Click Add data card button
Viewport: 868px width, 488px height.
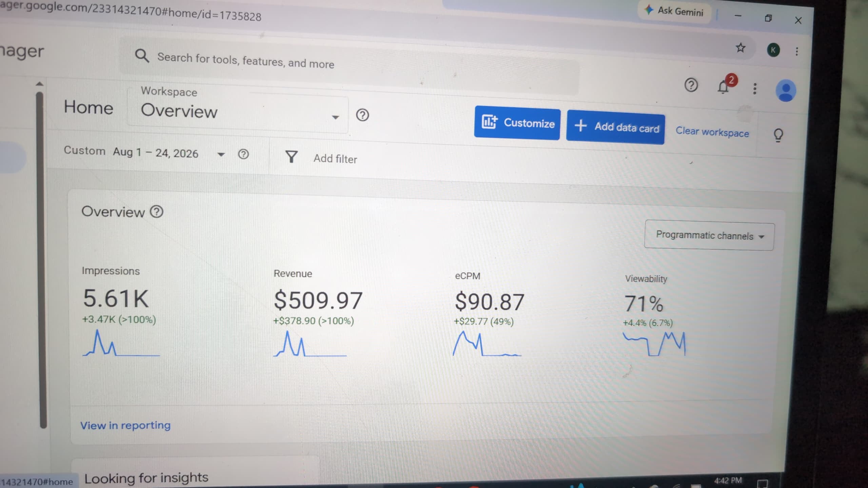(615, 127)
